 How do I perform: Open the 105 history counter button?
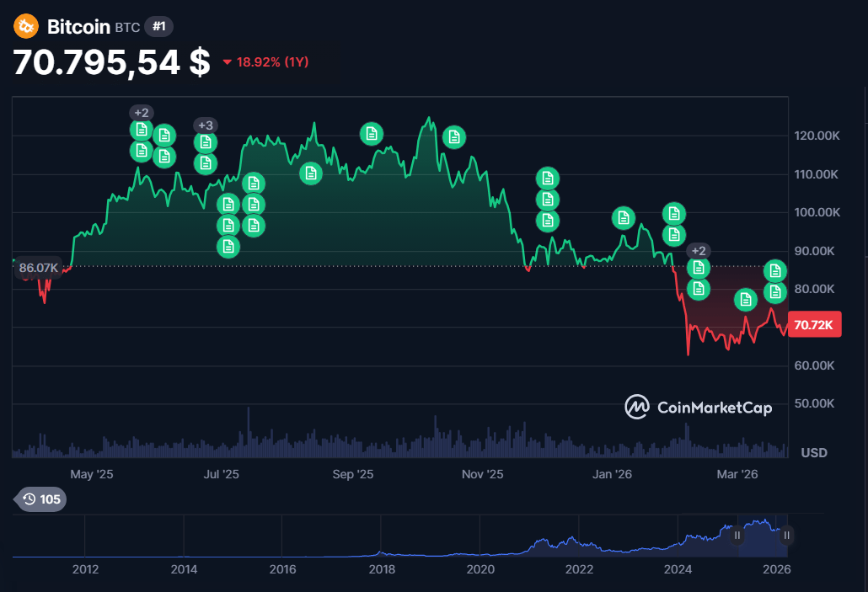(x=41, y=499)
